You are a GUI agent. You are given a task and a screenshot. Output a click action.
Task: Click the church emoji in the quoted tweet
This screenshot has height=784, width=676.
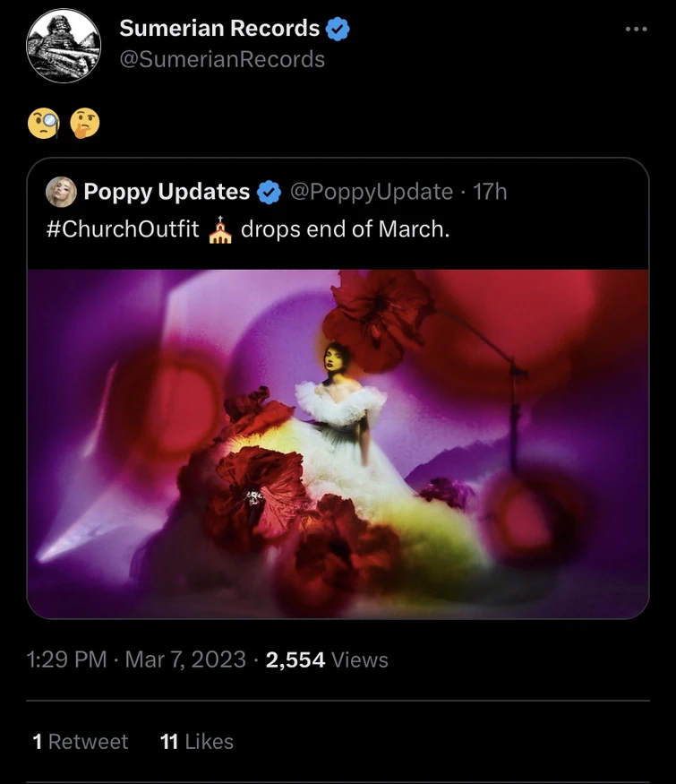coord(223,229)
